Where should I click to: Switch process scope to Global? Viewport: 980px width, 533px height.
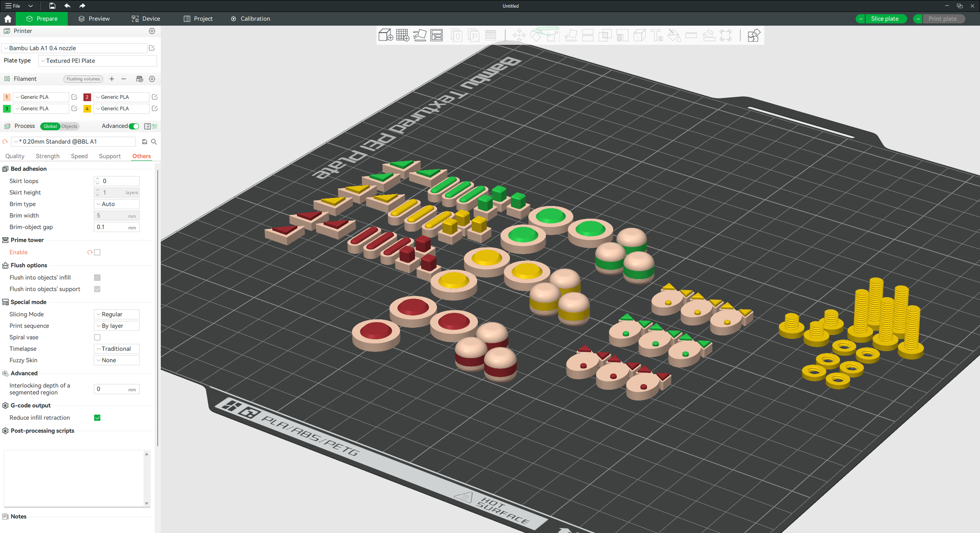pyautogui.click(x=50, y=126)
